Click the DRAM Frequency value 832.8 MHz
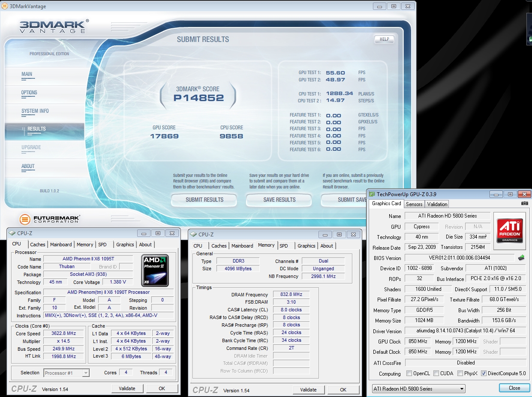The width and height of the screenshot is (532, 397). [x=291, y=295]
